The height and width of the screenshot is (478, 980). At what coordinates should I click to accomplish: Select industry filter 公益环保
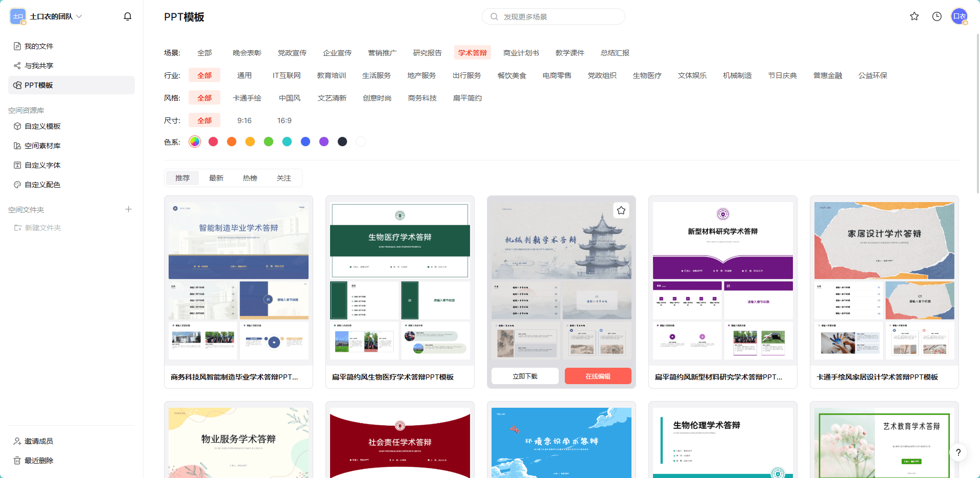click(873, 75)
